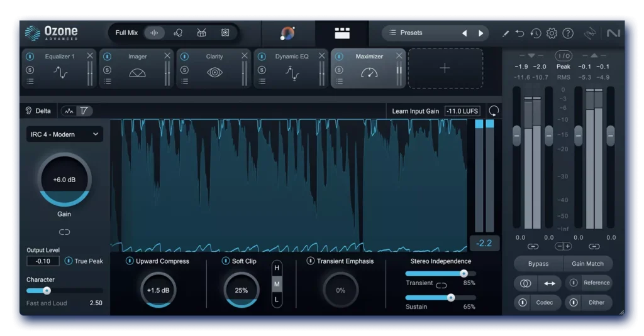This screenshot has height=336, width=644.
Task: Select the vocal focus head icon
Action: point(178,33)
